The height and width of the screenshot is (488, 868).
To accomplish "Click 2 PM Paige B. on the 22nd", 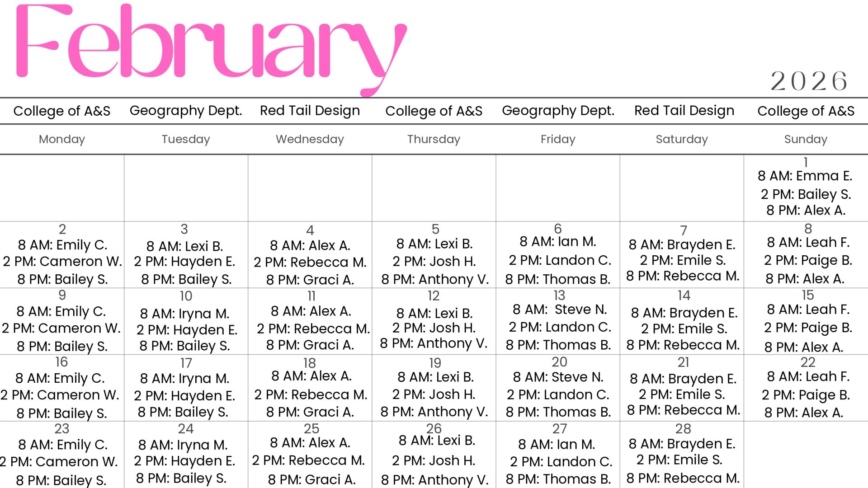I will coord(806,395).
